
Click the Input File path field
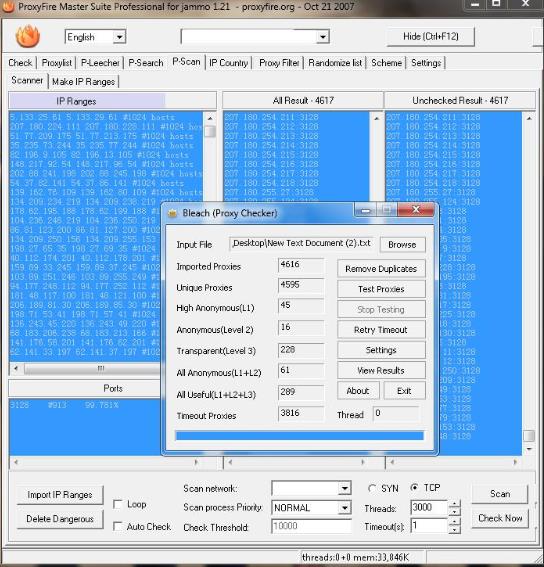tap(301, 244)
